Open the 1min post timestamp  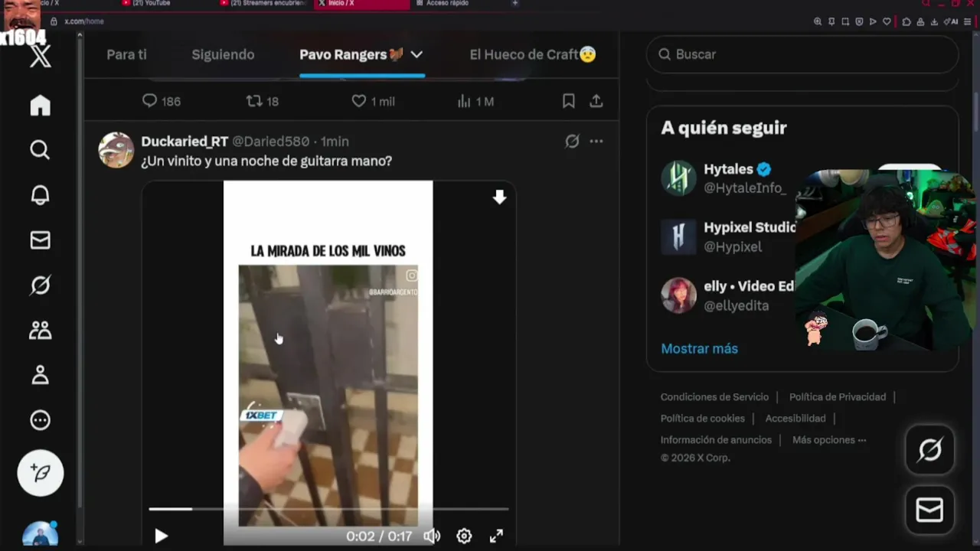pos(335,142)
